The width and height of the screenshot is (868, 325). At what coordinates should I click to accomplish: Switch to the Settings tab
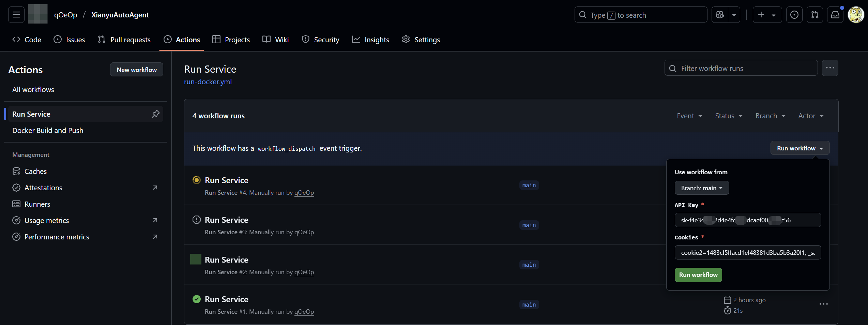pos(421,40)
